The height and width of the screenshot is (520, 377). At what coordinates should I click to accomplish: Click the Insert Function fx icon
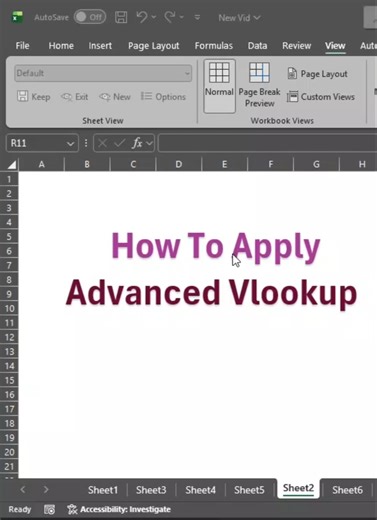click(x=137, y=143)
